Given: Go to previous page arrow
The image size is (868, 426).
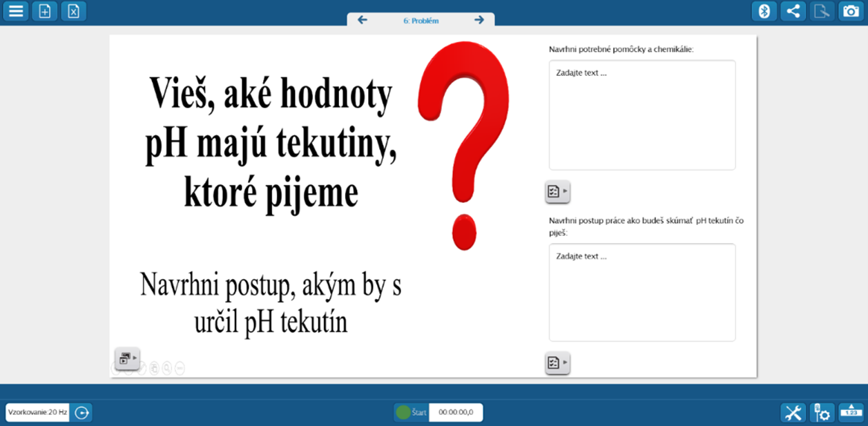Looking at the screenshot, I should tap(363, 20).
